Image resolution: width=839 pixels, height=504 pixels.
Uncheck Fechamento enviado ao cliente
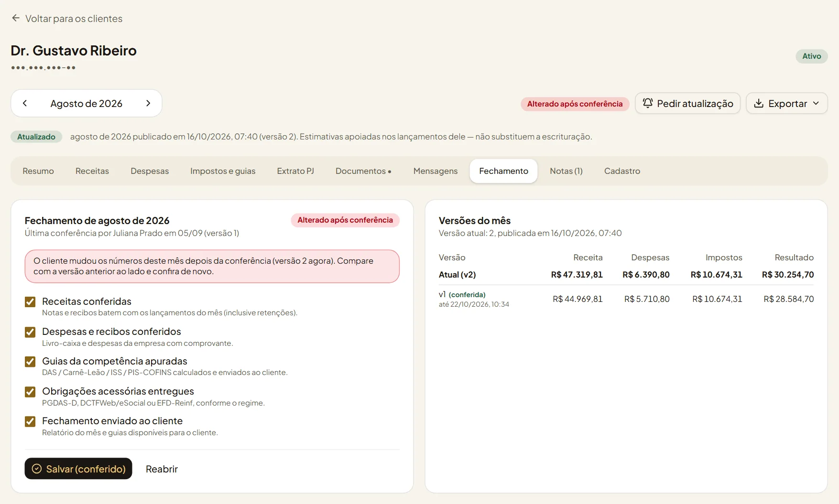click(x=30, y=421)
